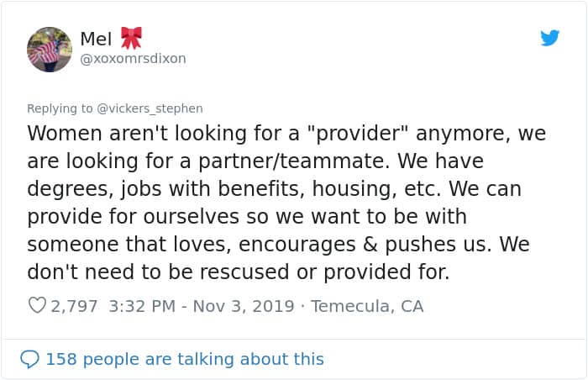Click the Nov 3, 2019 date
Viewport: 588px width, 380px height.
point(243,306)
